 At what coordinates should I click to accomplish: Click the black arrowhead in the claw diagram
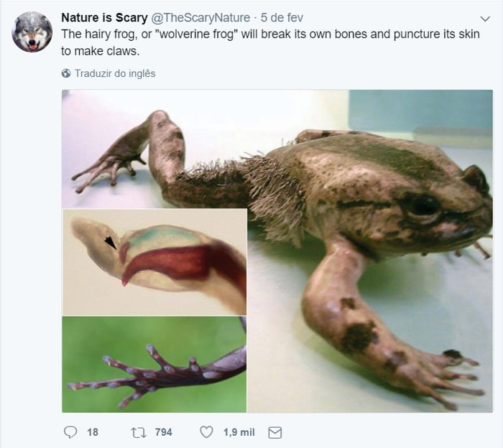[110, 243]
